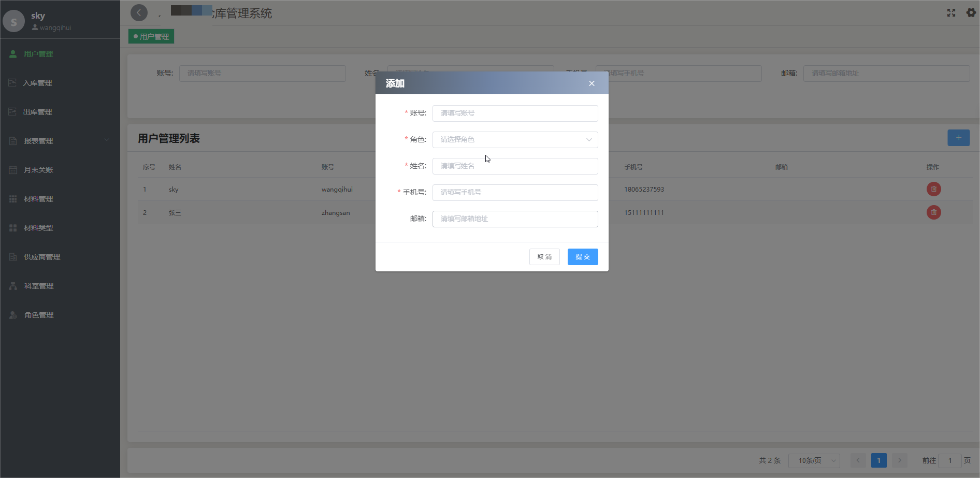
Task: Click the back arrow button in header
Action: [139, 12]
